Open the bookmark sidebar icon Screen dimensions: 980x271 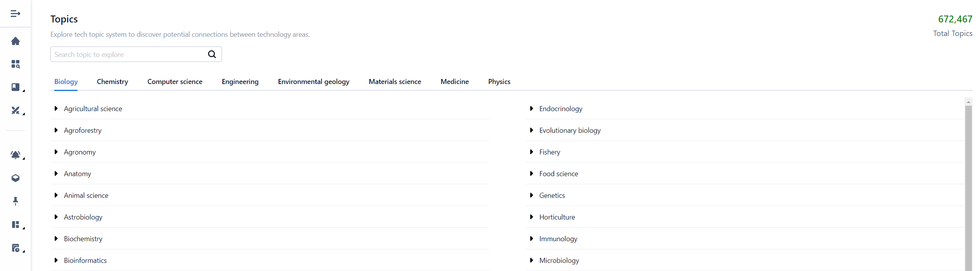click(15, 87)
